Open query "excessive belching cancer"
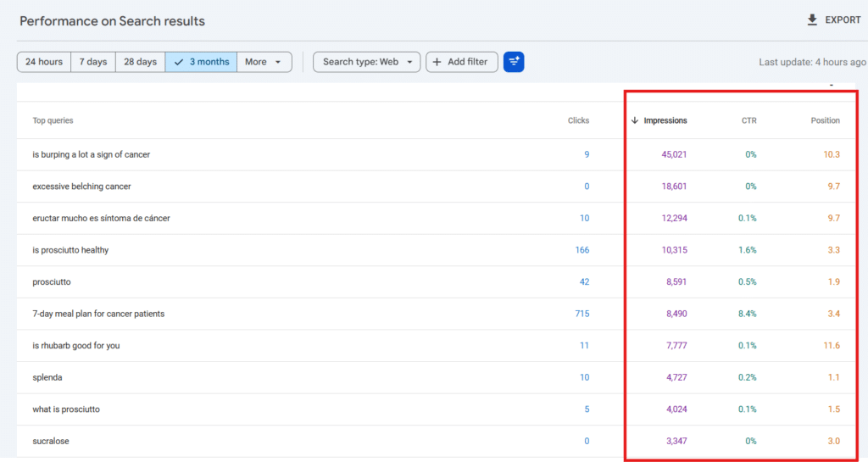 (81, 186)
